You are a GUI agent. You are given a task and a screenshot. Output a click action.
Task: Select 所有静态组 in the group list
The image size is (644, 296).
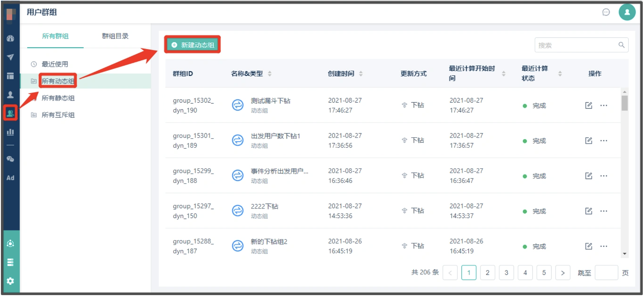[x=58, y=98]
